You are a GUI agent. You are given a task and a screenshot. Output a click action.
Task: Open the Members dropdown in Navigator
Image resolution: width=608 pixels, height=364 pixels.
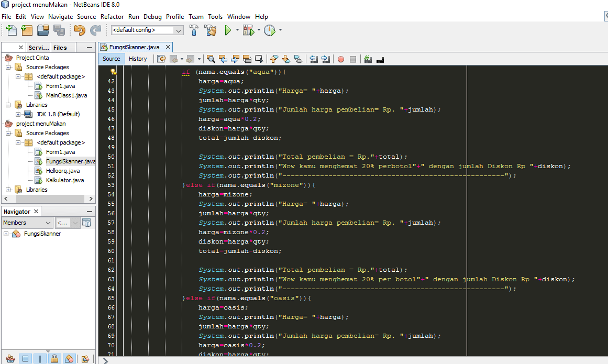tap(27, 223)
